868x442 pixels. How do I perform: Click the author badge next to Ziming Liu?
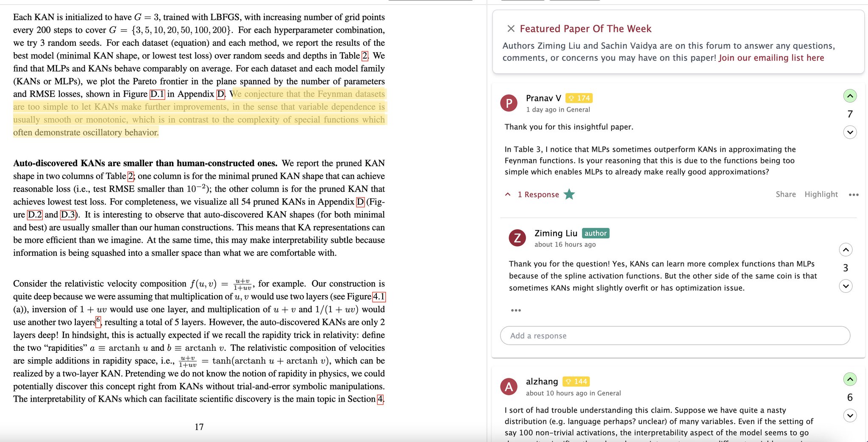[x=595, y=233]
